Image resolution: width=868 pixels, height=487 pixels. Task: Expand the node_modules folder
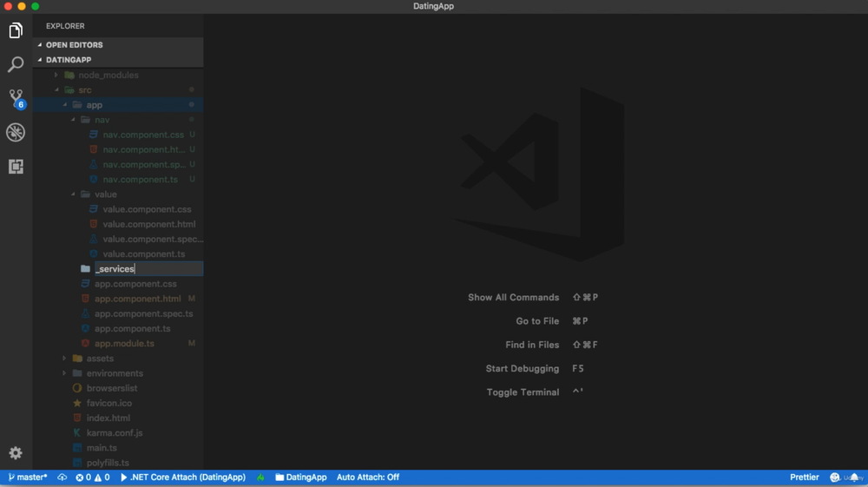[x=108, y=75]
